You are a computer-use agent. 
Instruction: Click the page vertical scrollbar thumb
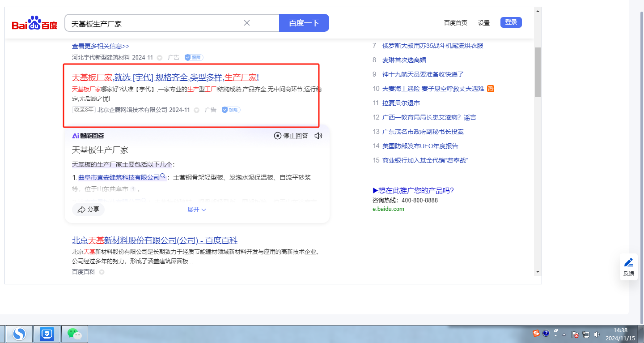tap(538, 72)
